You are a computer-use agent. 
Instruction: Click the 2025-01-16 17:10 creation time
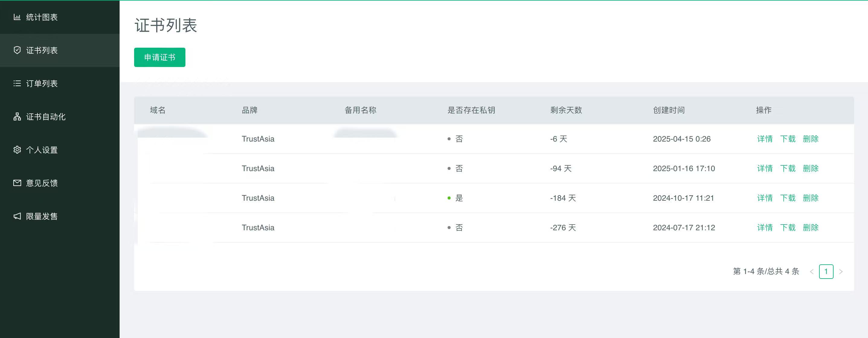pyautogui.click(x=684, y=168)
